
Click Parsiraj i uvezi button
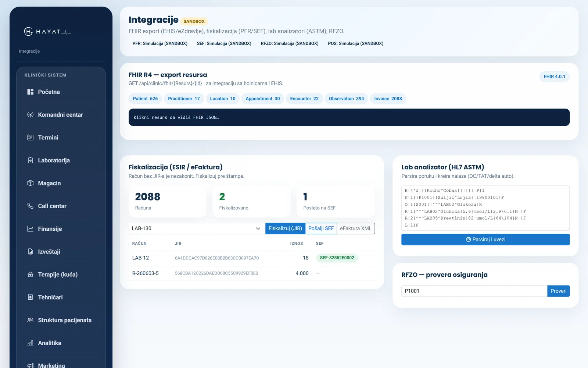point(485,239)
